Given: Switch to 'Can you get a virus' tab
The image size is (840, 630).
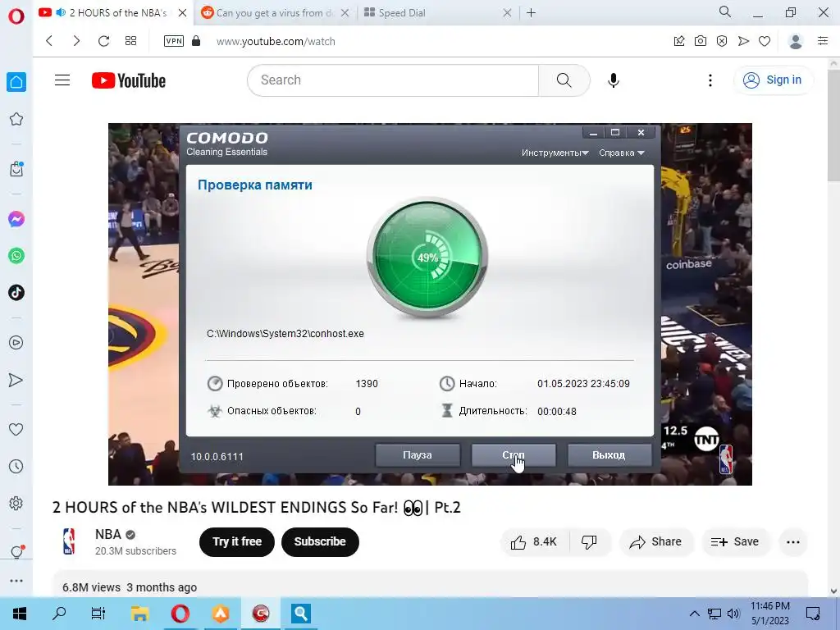Looking at the screenshot, I should click(276, 13).
